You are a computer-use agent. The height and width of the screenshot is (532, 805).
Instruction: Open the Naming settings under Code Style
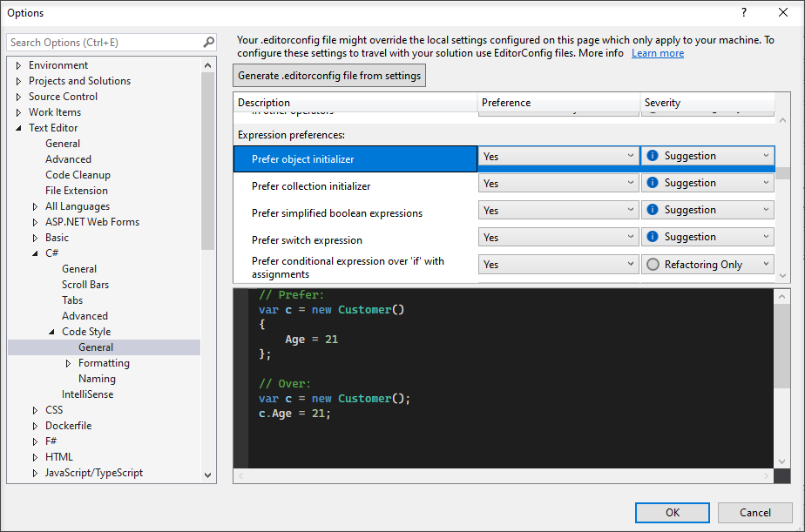coord(97,378)
